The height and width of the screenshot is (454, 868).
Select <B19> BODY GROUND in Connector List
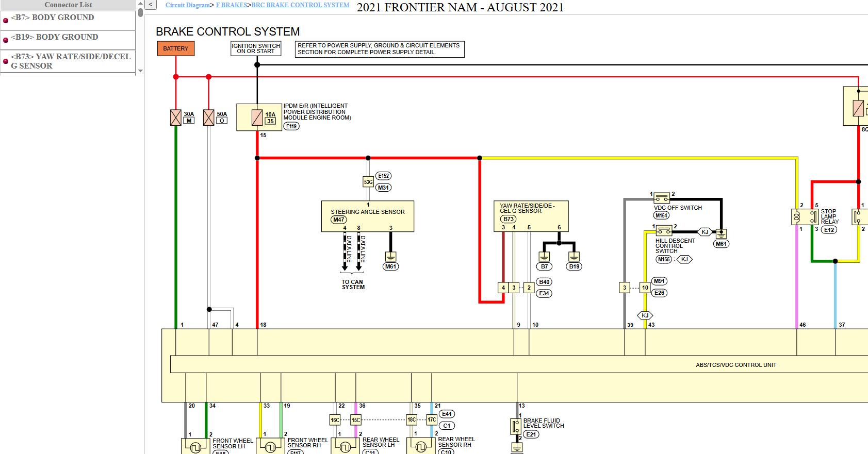point(55,37)
